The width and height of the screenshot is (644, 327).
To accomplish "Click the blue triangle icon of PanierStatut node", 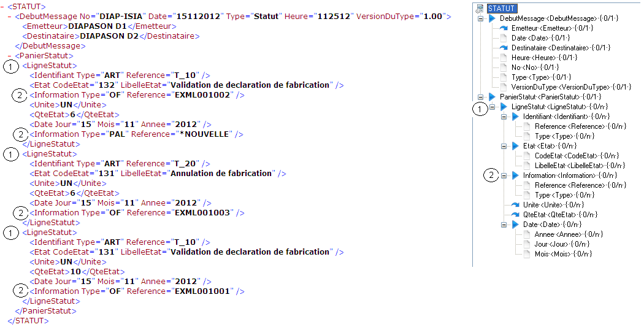I will pyautogui.click(x=492, y=97).
